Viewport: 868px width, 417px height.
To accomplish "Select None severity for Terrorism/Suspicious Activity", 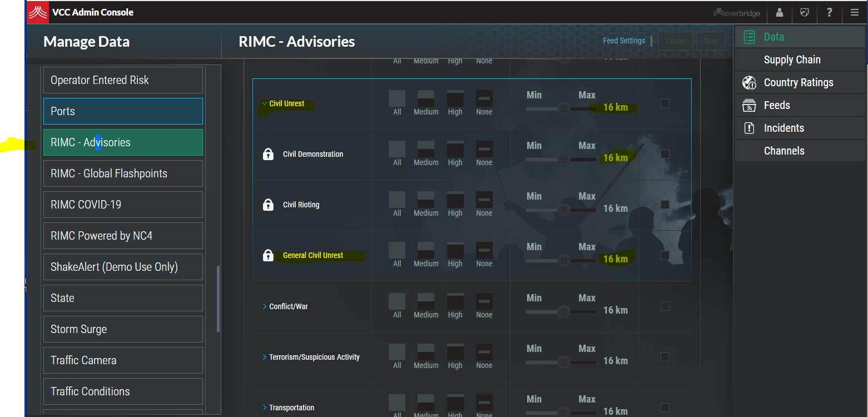I will coord(484,352).
